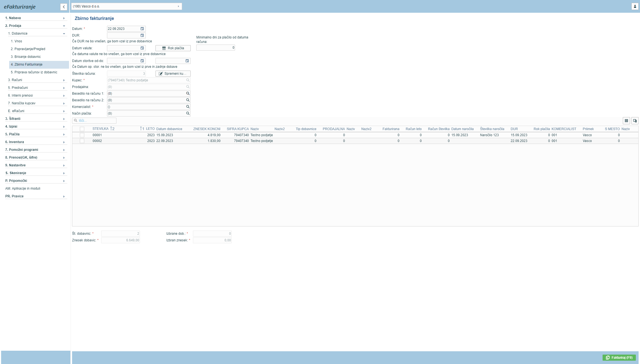Image resolution: width=640 pixels, height=364 pixels.
Task: Expand the 5. Plačila menu
Action: click(36, 134)
